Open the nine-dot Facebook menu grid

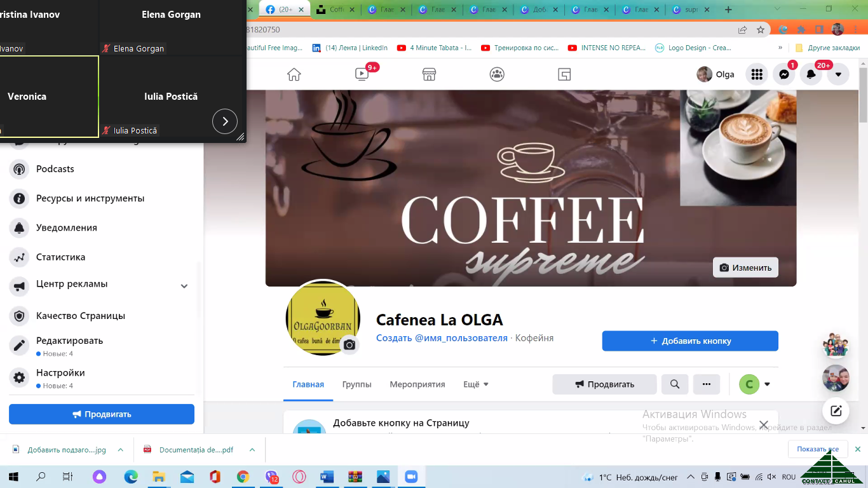757,74
